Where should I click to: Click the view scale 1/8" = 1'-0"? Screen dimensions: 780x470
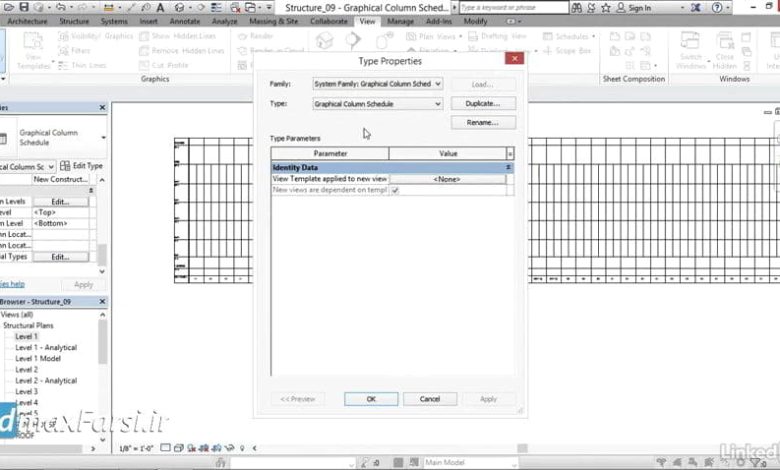click(x=136, y=448)
